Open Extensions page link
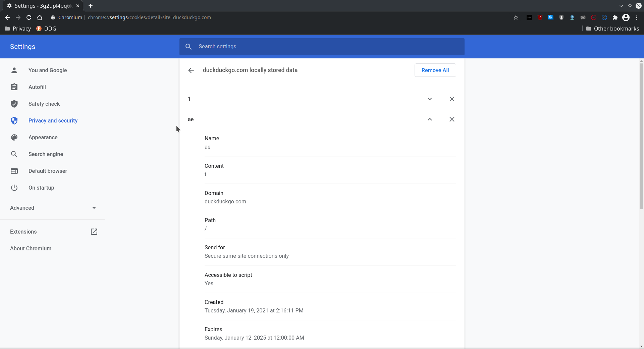Image resolution: width=644 pixels, height=349 pixels. pos(23,232)
